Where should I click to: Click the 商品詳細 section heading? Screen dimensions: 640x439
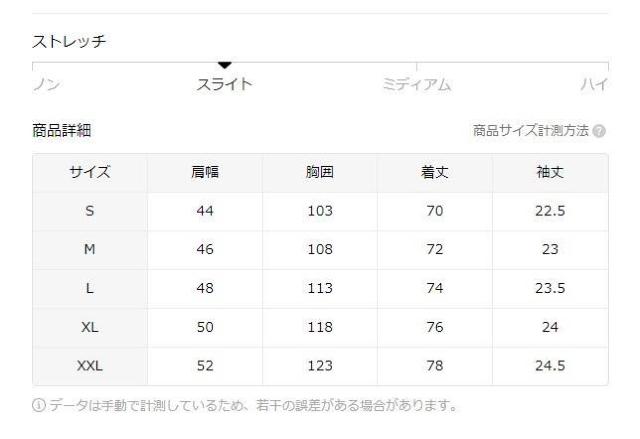[64, 131]
